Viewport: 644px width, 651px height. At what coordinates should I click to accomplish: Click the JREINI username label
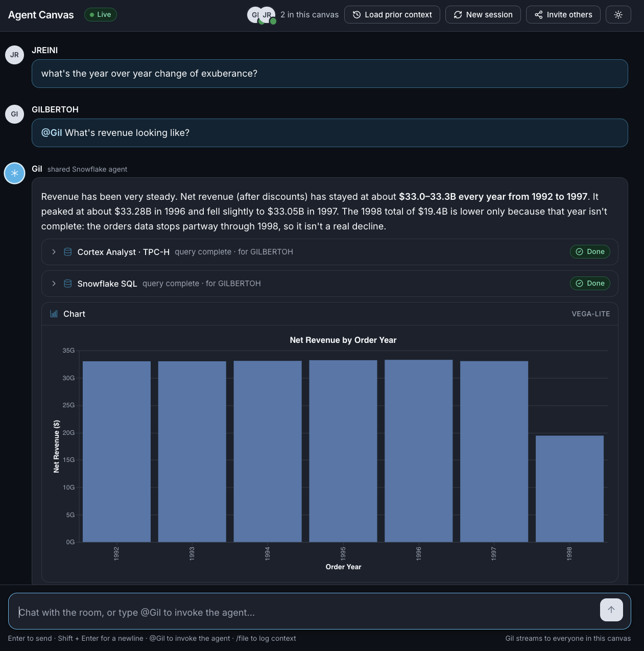44,50
